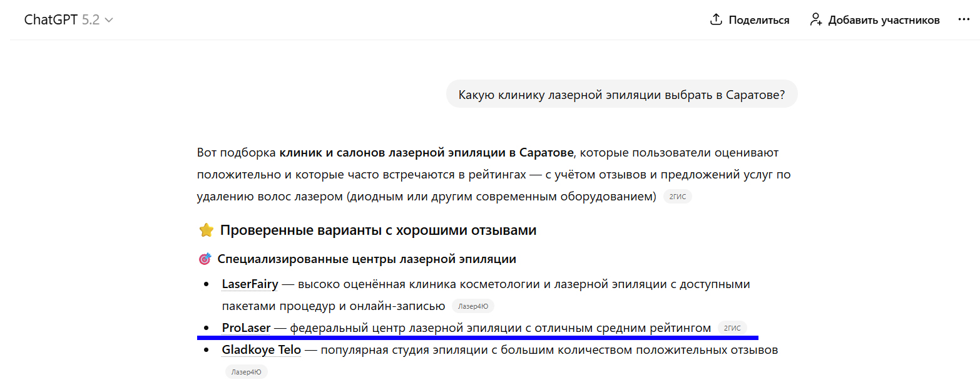Open the 2ГИС source chip after intro paragraph
The width and height of the screenshot is (980, 382).
click(678, 197)
